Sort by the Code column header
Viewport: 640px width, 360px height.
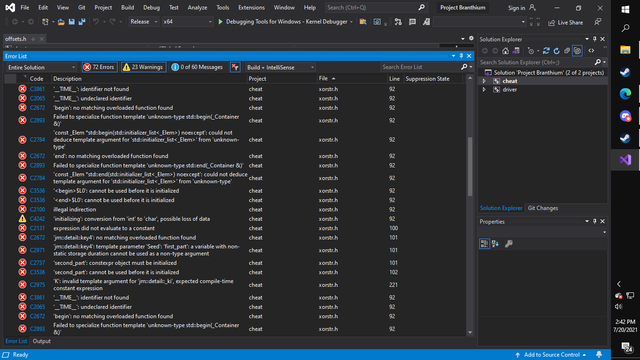[x=36, y=79]
